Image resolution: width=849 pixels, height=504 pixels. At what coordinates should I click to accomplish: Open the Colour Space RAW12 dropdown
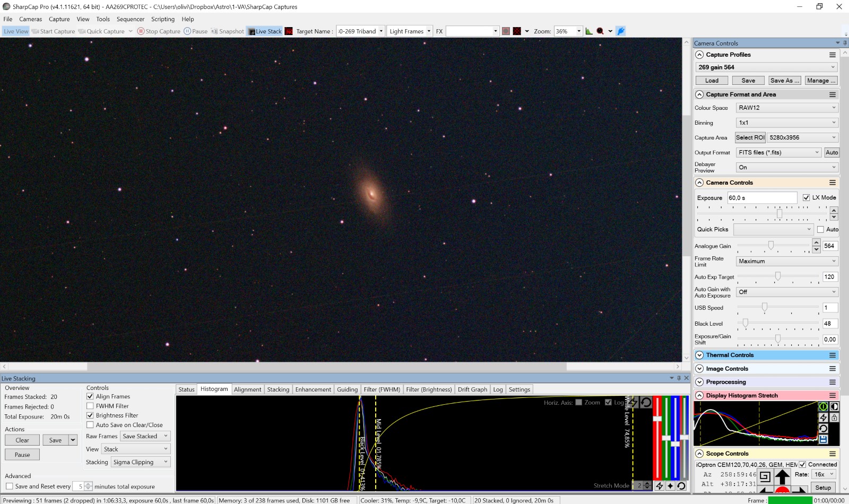click(x=787, y=108)
